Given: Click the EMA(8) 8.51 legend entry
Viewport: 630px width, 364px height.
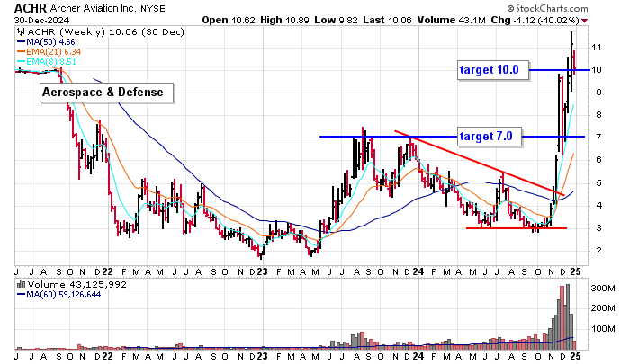Looking at the screenshot, I should pyautogui.click(x=47, y=62).
